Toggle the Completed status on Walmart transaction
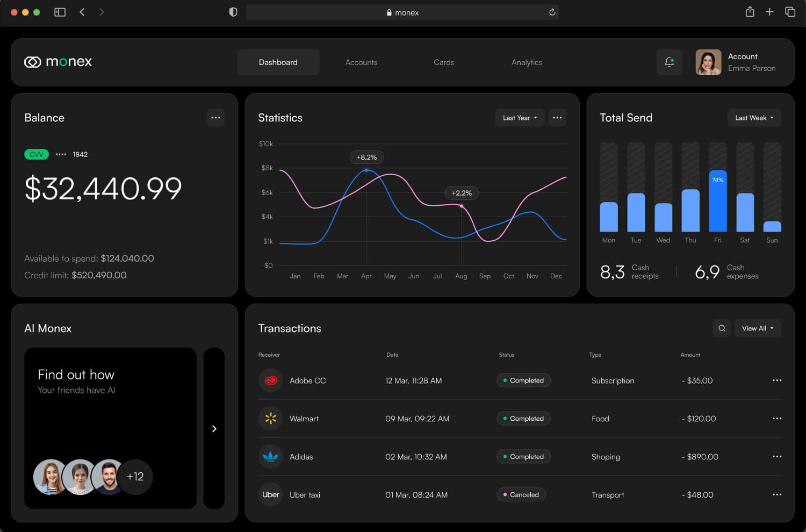 523,418
